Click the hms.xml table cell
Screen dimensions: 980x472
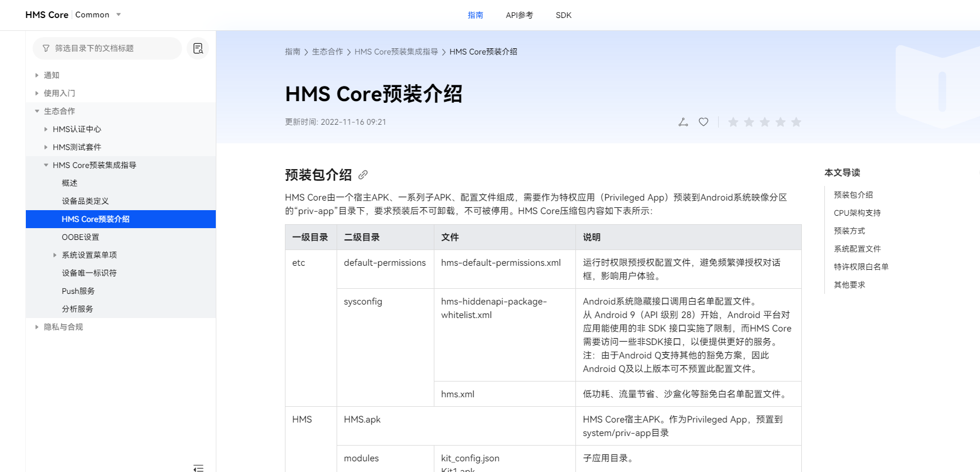pyautogui.click(x=505, y=394)
